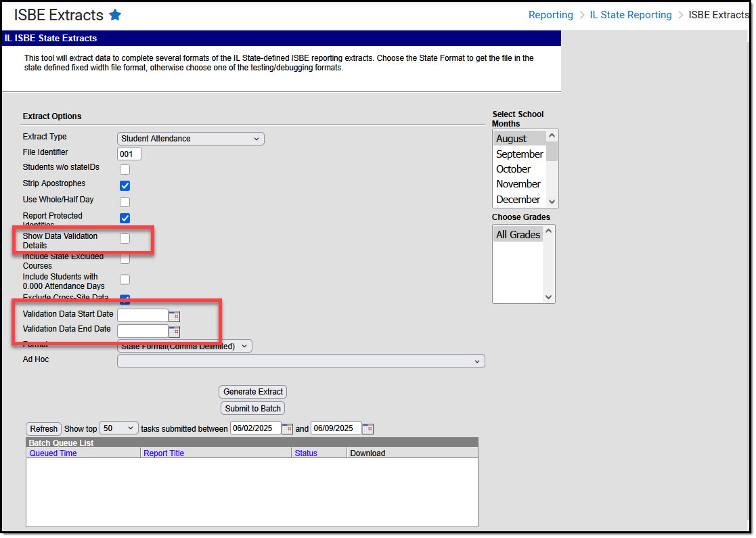Click the Refresh button
756x538 pixels.
coord(43,428)
